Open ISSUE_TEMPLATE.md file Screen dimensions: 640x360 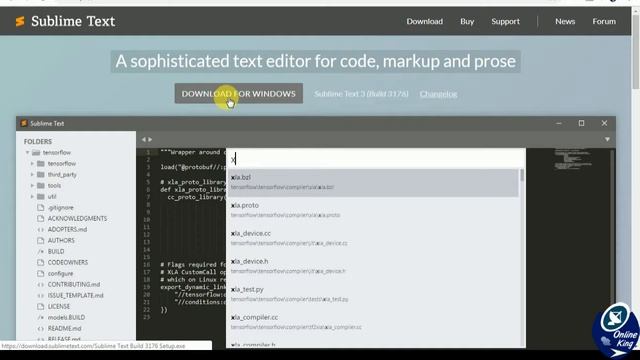76,296
